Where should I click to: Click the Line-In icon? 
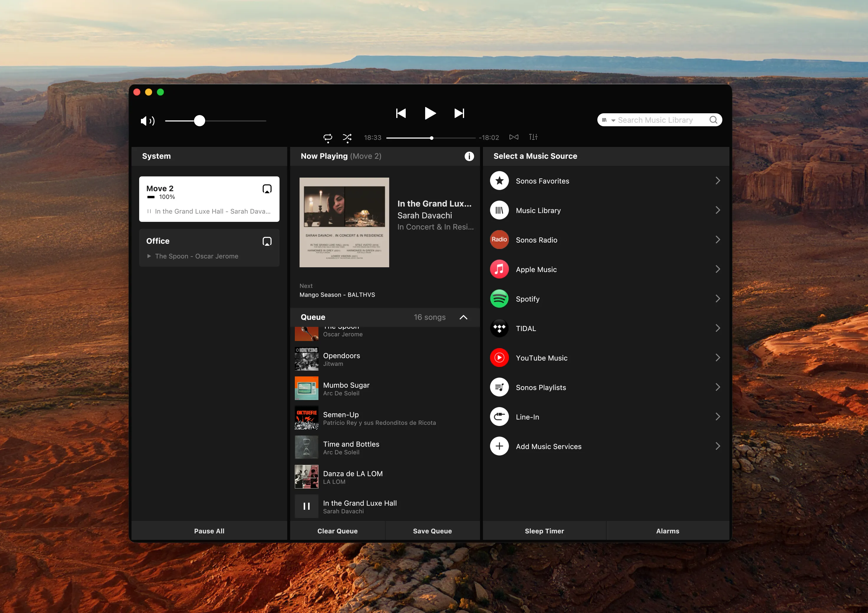499,417
